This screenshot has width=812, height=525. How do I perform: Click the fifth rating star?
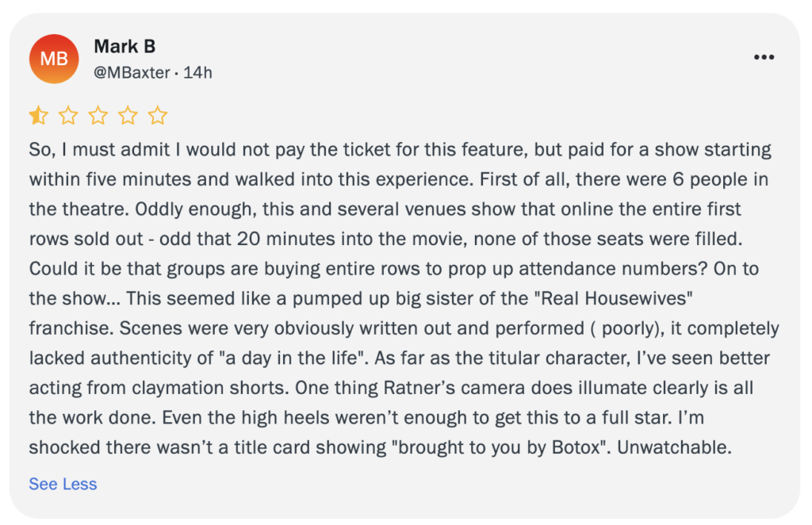tap(158, 116)
